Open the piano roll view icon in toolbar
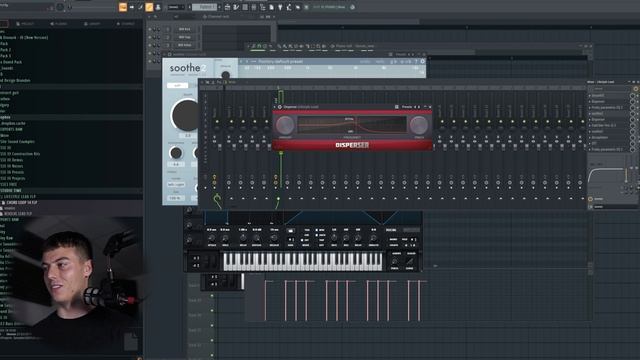This screenshot has width=640, height=360. tap(236, 7)
